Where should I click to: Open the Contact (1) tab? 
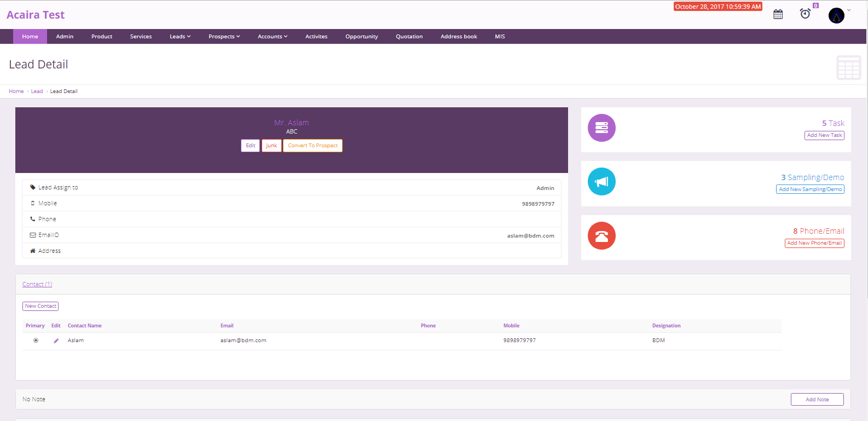point(37,284)
